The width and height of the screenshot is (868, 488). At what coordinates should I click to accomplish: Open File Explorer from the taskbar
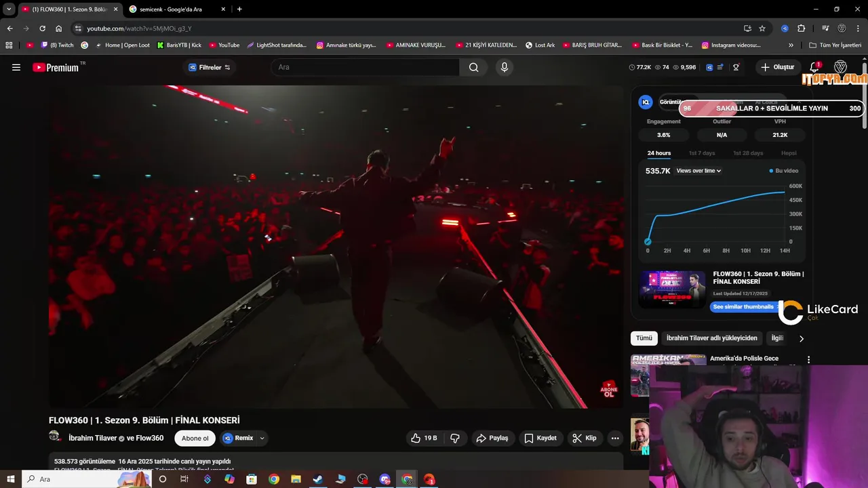pos(296,479)
